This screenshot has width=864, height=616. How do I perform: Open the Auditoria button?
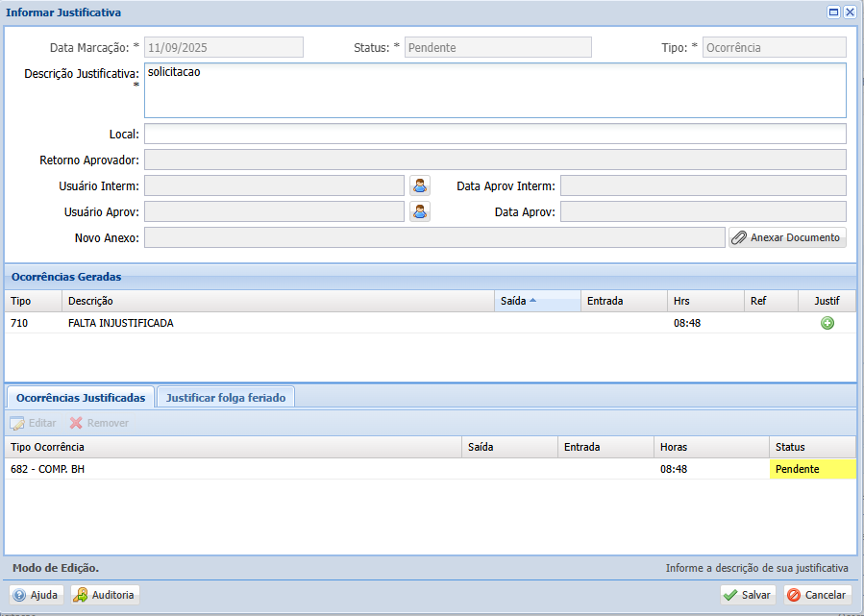105,595
